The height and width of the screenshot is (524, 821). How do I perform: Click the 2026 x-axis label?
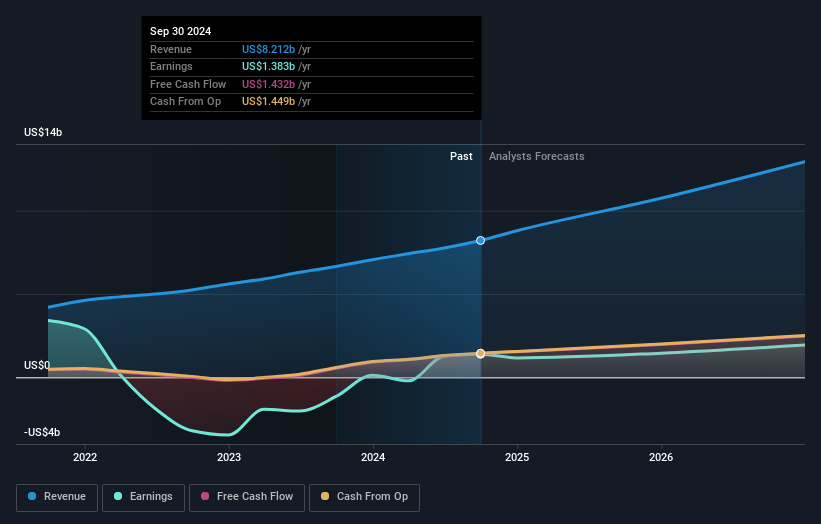point(661,457)
